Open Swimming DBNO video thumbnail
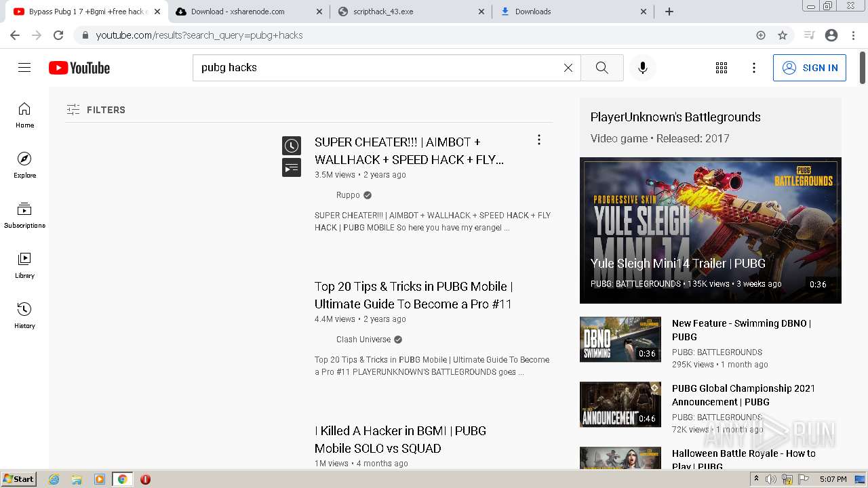This screenshot has height=488, width=868. tap(620, 339)
